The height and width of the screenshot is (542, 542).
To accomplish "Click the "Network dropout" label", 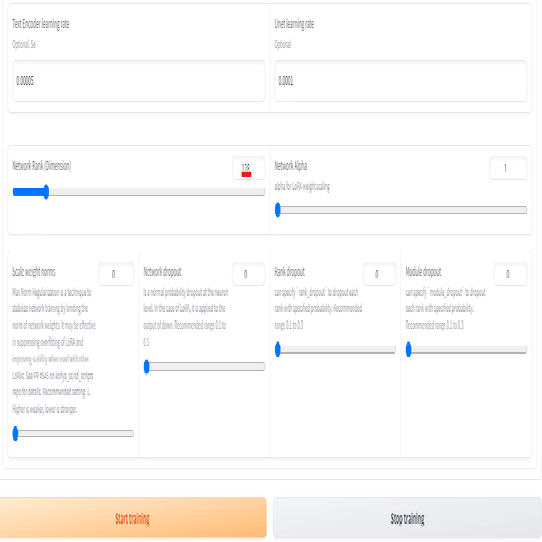I will click(162, 272).
